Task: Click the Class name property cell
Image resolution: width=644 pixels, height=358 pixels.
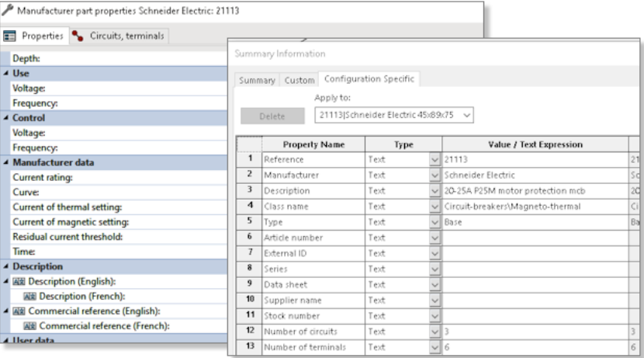Action: point(313,207)
